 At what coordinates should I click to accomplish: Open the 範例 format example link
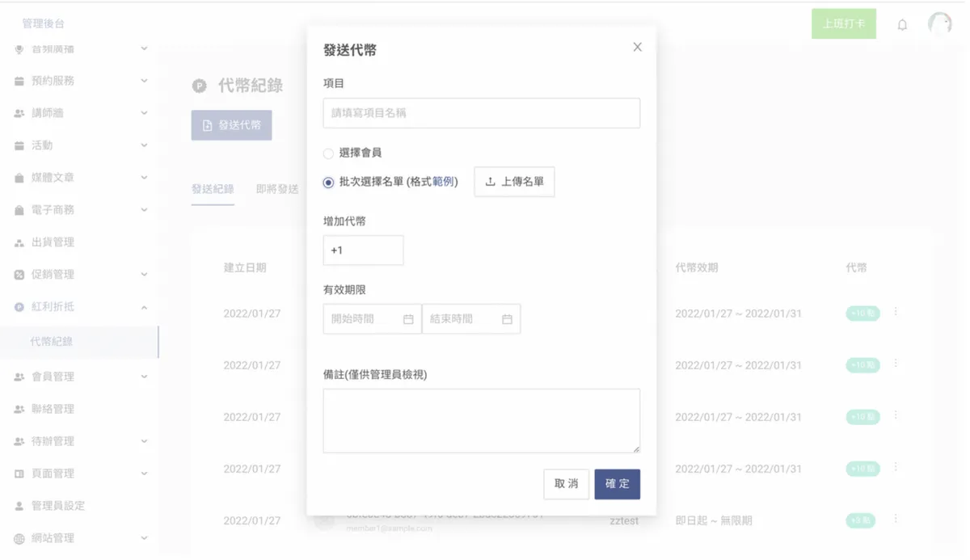point(443,182)
